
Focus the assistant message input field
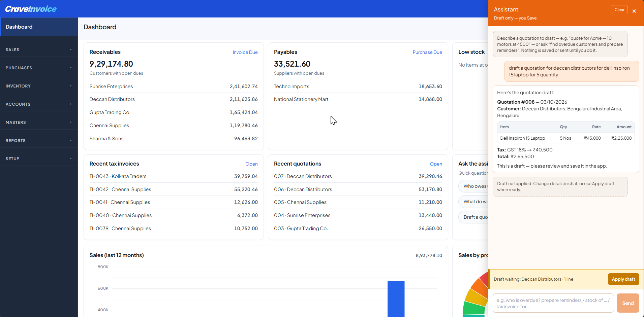point(553,303)
